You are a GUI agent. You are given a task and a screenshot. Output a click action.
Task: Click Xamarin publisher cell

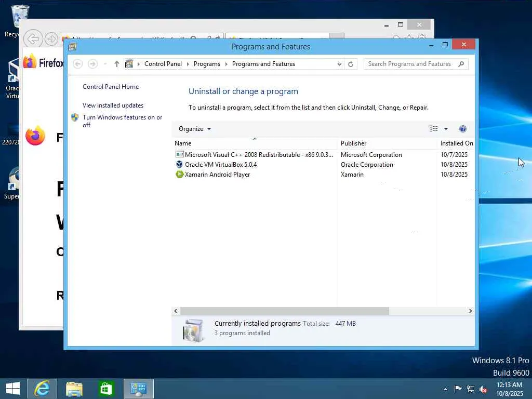pyautogui.click(x=352, y=175)
